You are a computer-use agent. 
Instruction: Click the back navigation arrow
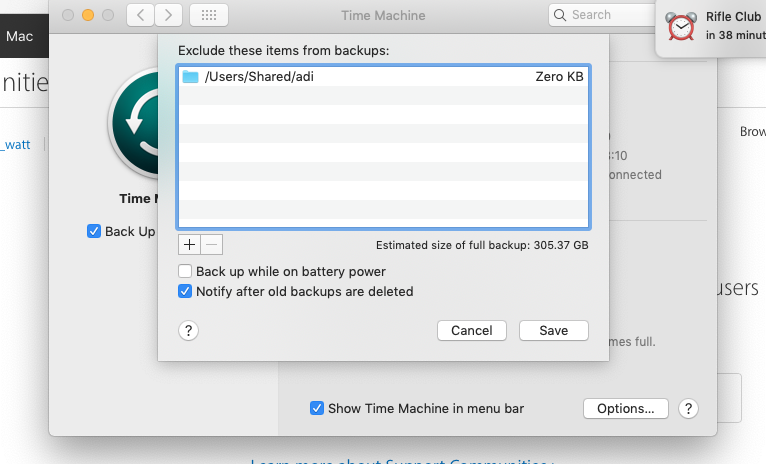141,15
